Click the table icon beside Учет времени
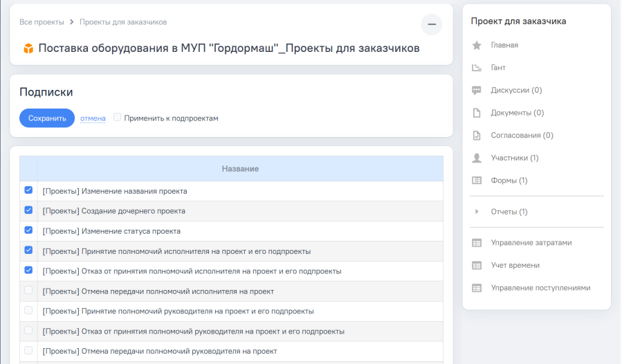 click(x=477, y=266)
